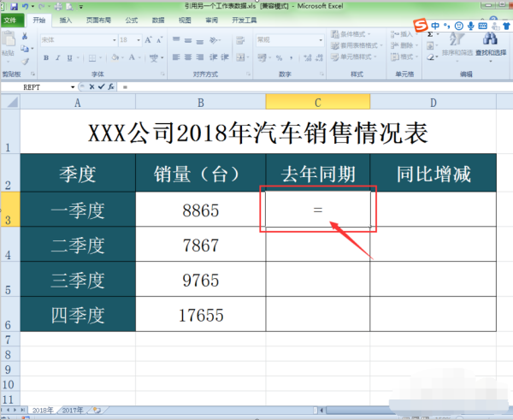This screenshot has width=513, height=420.
Task: Open the 单元格样式 cell styles menu
Action: [x=354, y=57]
